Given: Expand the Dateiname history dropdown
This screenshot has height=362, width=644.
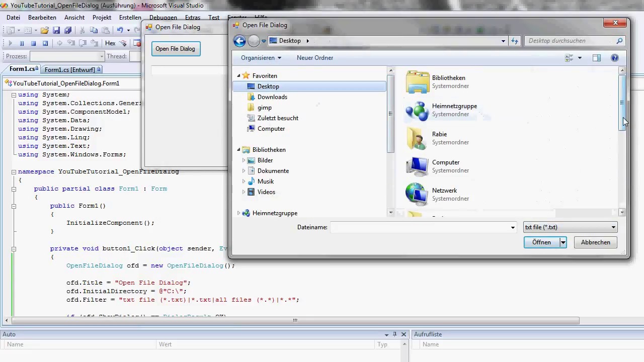Looking at the screenshot, I should pyautogui.click(x=513, y=227).
